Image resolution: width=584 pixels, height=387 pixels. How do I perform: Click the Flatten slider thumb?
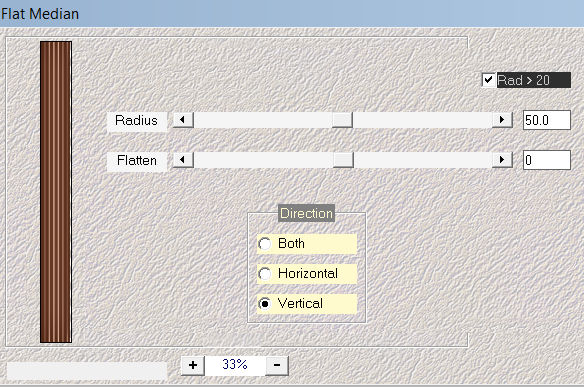tap(343, 160)
